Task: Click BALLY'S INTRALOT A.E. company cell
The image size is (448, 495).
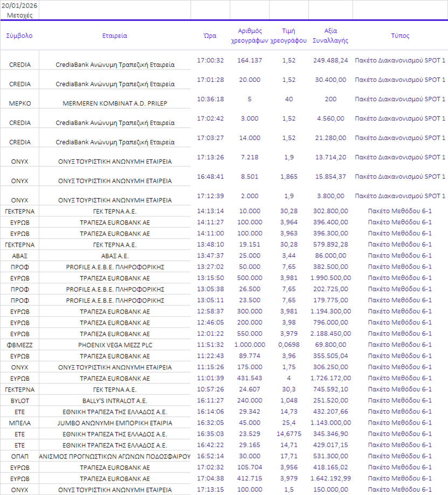Action: pyautogui.click(x=115, y=401)
